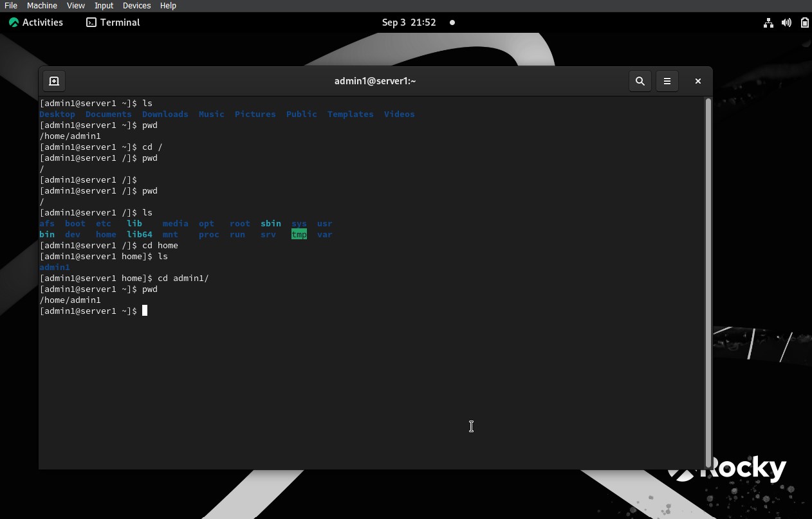The image size is (812, 519).
Task: Click the 'cd home' command line
Action: point(109,246)
